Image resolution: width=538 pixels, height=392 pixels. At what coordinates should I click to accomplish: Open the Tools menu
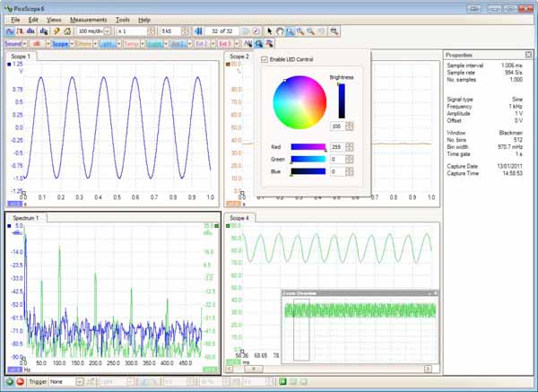pos(123,20)
